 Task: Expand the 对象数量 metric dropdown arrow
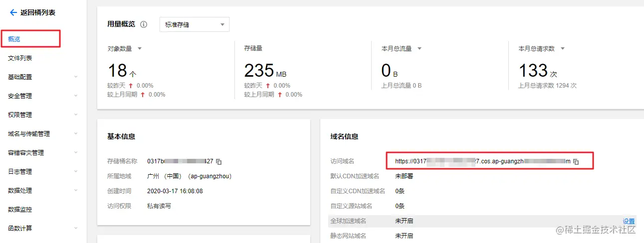tap(140, 49)
